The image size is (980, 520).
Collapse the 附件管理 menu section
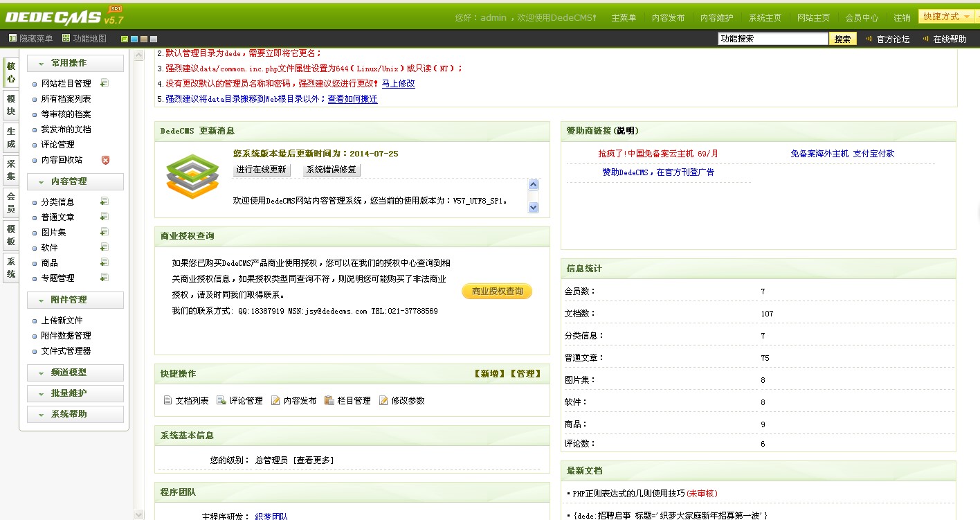coord(75,300)
